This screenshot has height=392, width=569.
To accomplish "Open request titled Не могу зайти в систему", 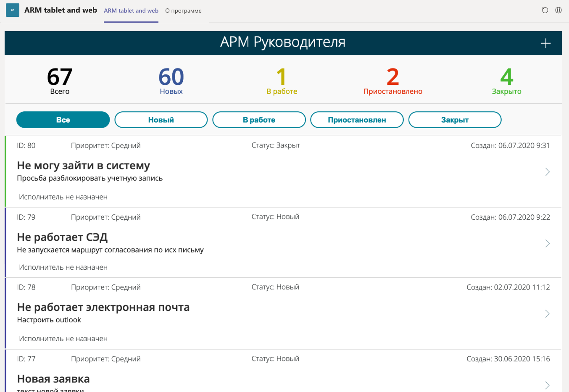I will [x=83, y=166].
